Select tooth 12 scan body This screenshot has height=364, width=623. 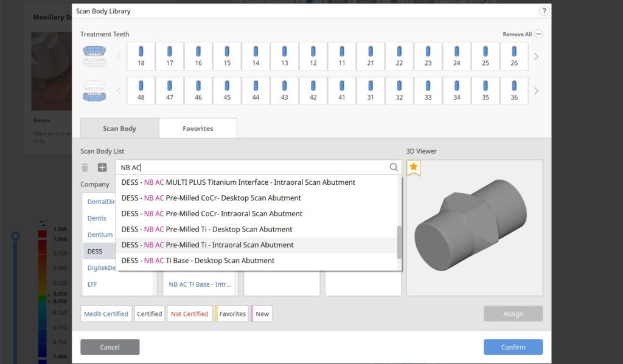(x=313, y=57)
